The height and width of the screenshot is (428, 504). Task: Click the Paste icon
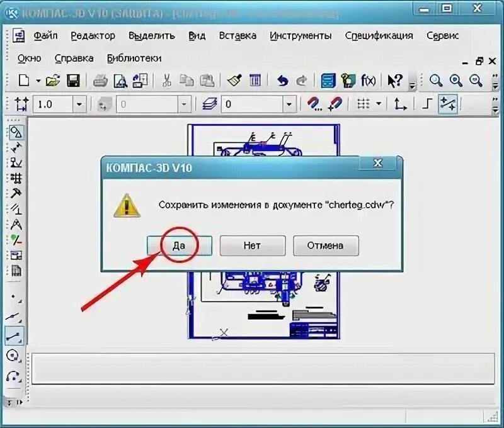[207, 81]
